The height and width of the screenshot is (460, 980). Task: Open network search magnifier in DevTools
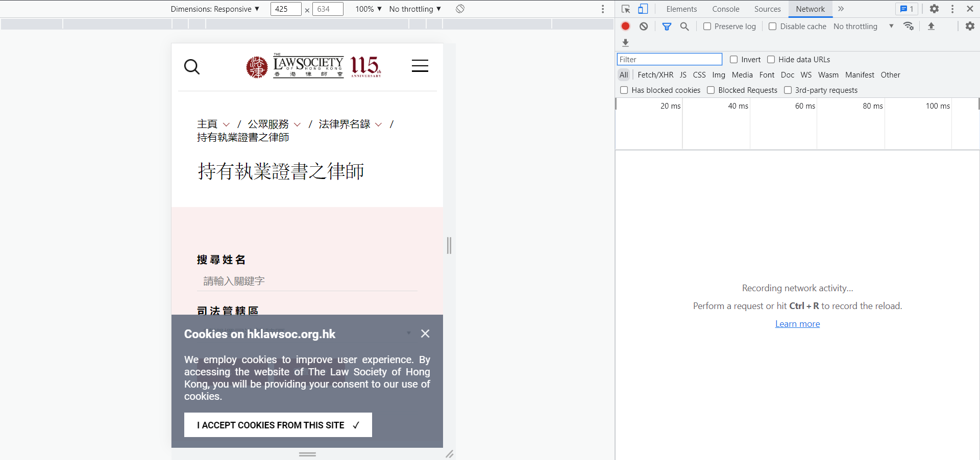click(684, 26)
